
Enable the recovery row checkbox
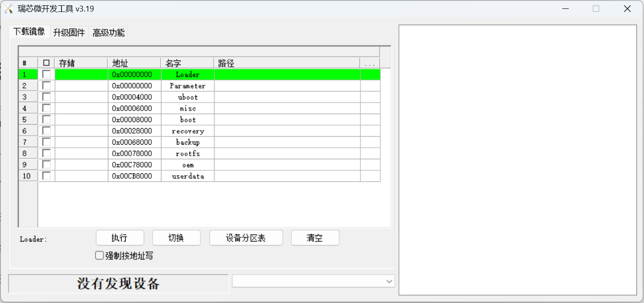pos(46,131)
